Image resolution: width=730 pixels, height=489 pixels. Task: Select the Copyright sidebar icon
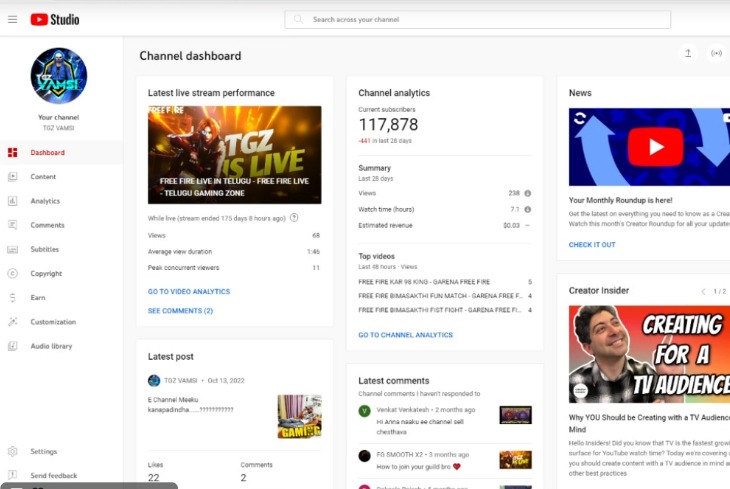click(x=13, y=273)
